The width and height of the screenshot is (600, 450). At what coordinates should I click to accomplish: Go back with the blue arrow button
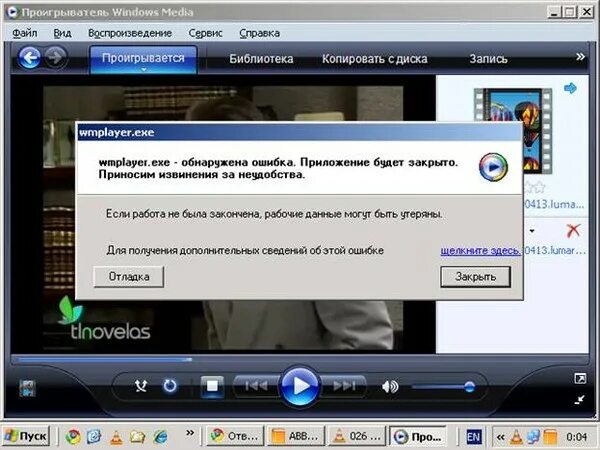29,58
